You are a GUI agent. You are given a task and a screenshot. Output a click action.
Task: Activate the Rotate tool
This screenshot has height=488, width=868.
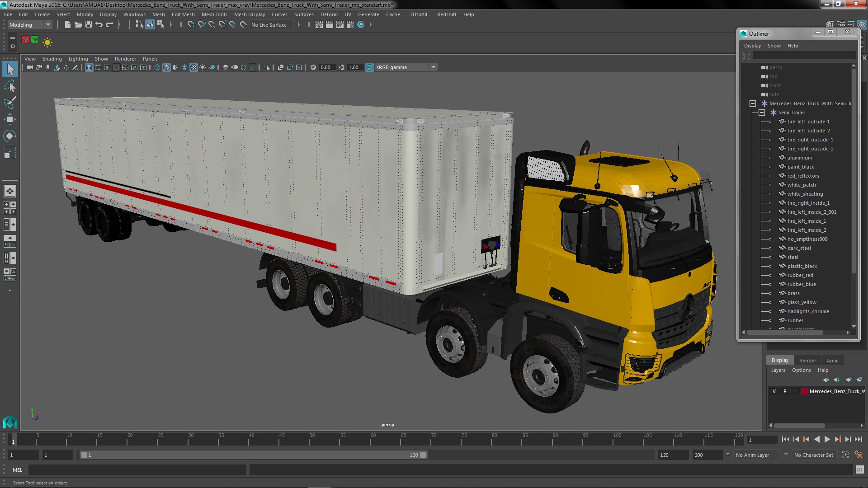[10, 136]
